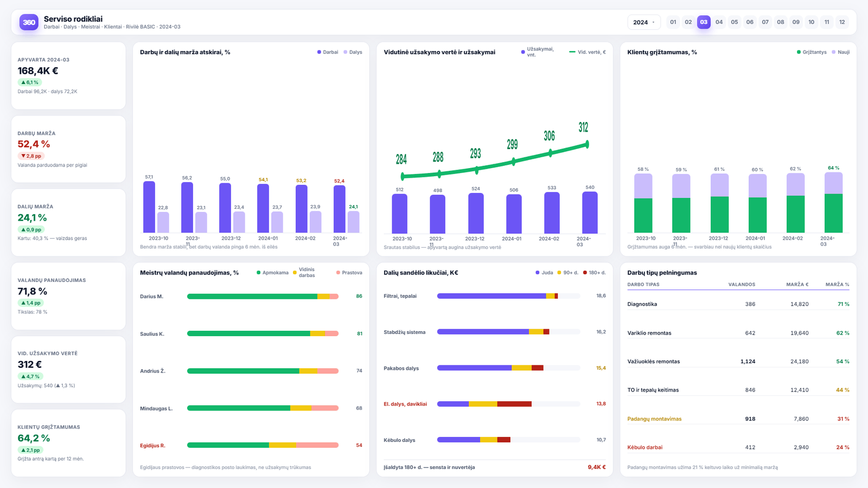Toggle Vid. vertė, € legend series
868x488 pixels.
click(x=588, y=52)
